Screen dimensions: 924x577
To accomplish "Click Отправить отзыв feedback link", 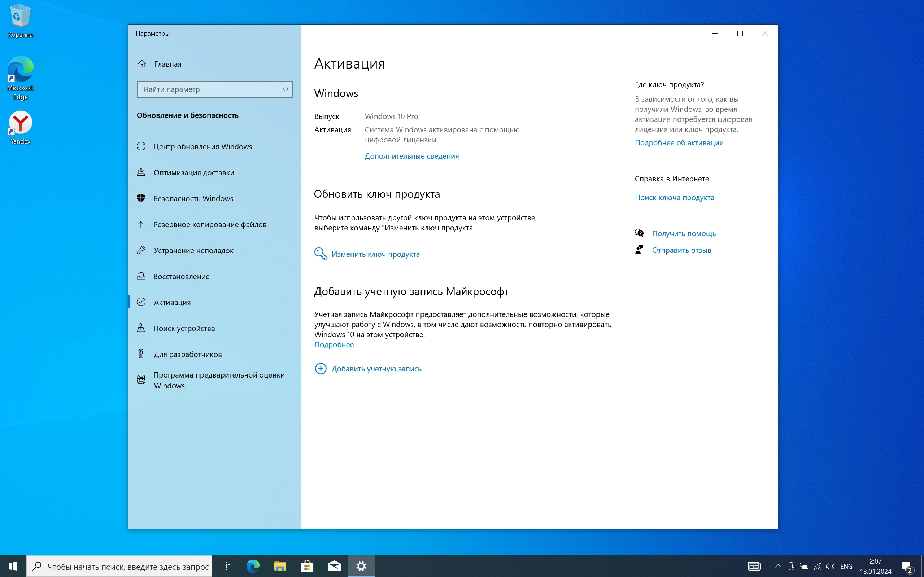I will 681,250.
